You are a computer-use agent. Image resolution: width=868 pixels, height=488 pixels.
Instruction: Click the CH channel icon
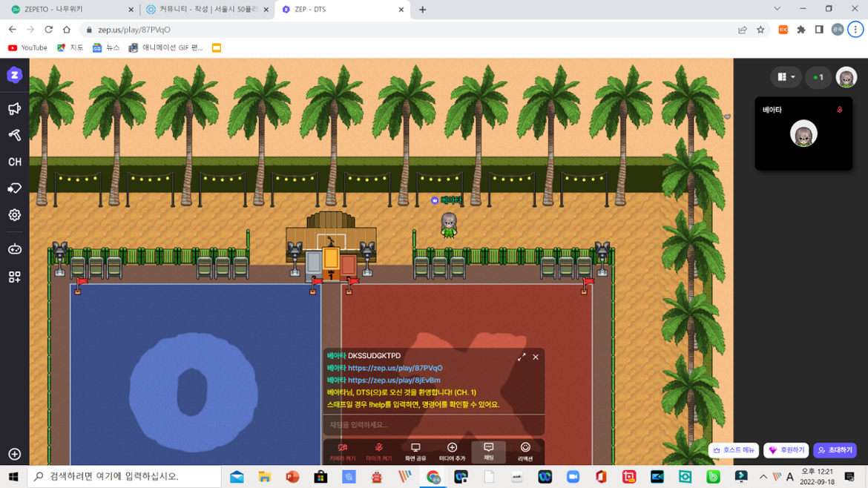click(14, 162)
